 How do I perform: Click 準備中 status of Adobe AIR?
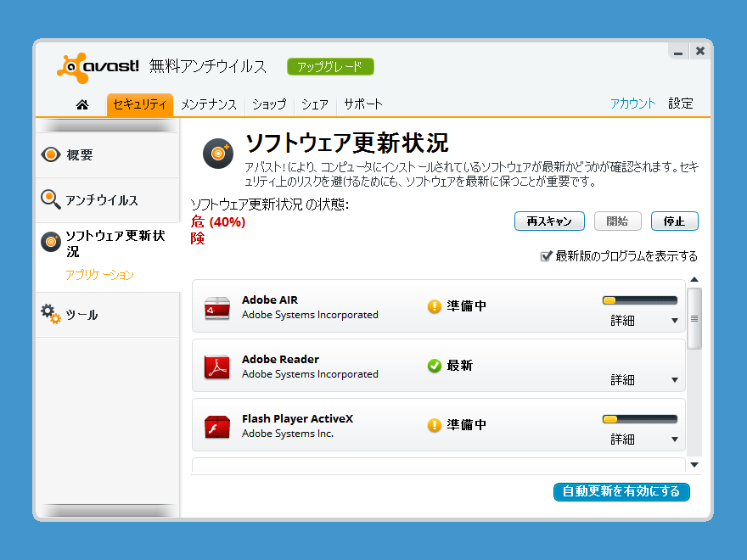(466, 306)
